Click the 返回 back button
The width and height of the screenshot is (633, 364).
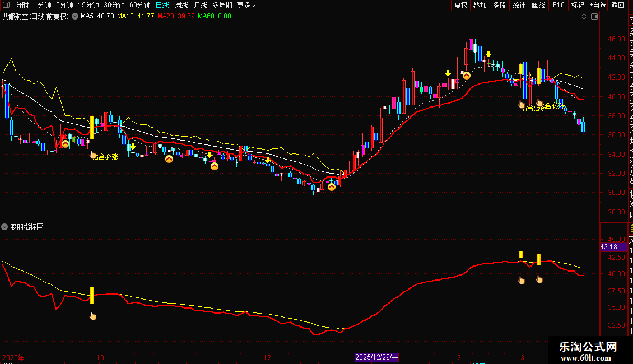pos(618,5)
